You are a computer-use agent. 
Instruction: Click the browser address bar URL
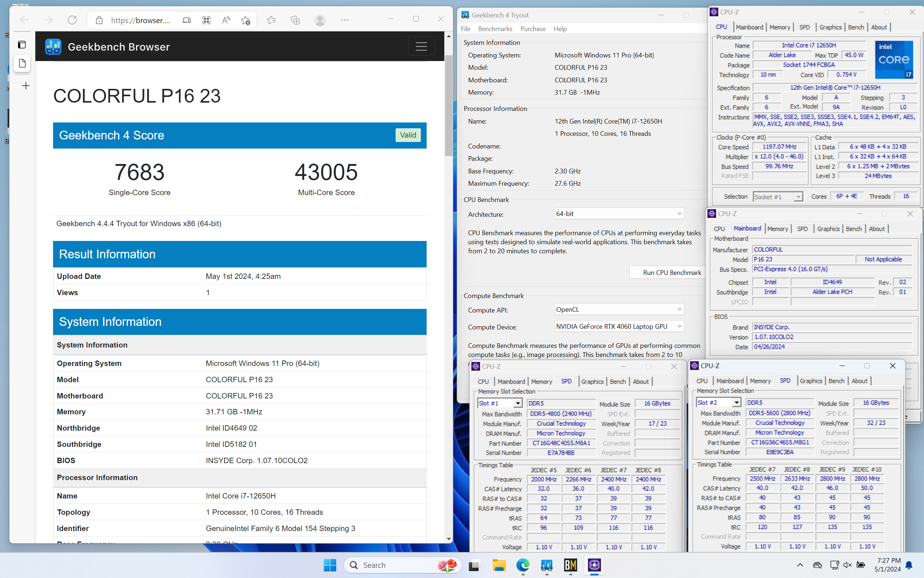point(140,20)
